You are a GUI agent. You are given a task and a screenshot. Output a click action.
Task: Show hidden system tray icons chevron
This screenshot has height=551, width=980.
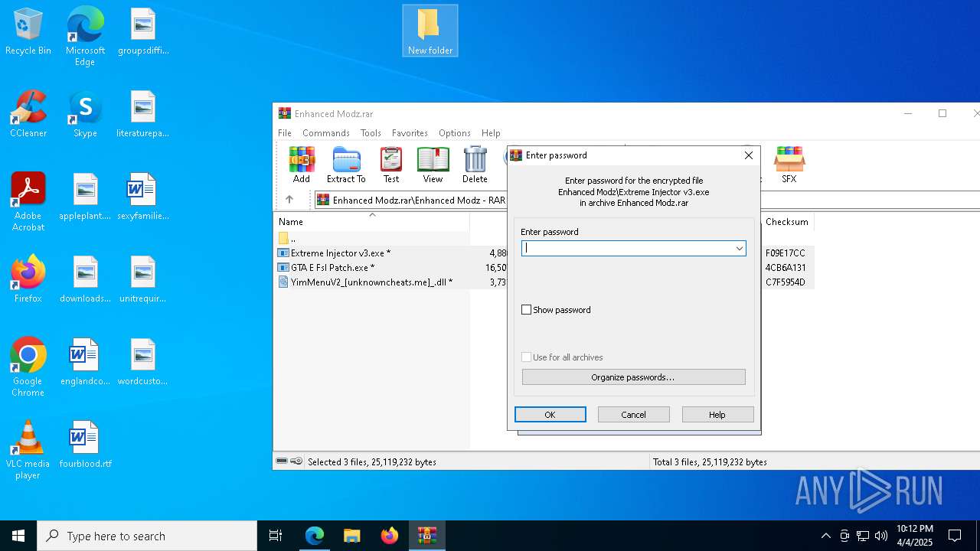point(825,536)
